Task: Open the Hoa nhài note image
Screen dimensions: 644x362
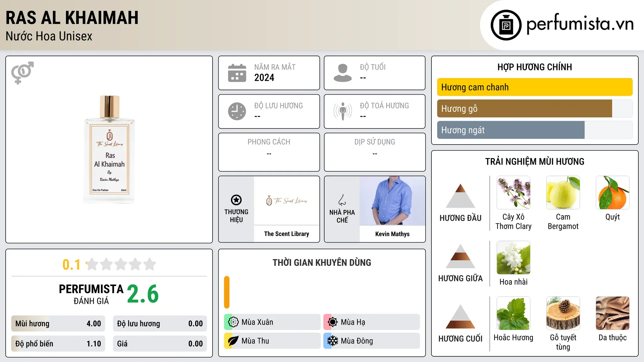Action: click(514, 258)
